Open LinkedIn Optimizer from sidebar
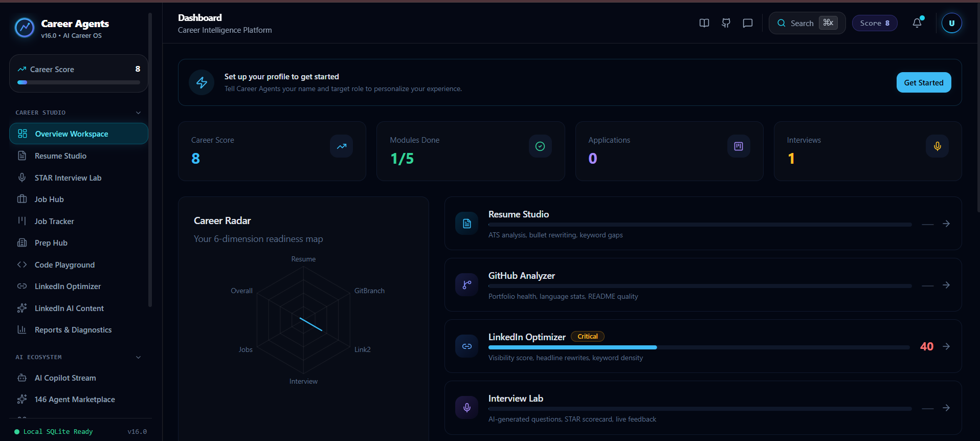 (79, 286)
